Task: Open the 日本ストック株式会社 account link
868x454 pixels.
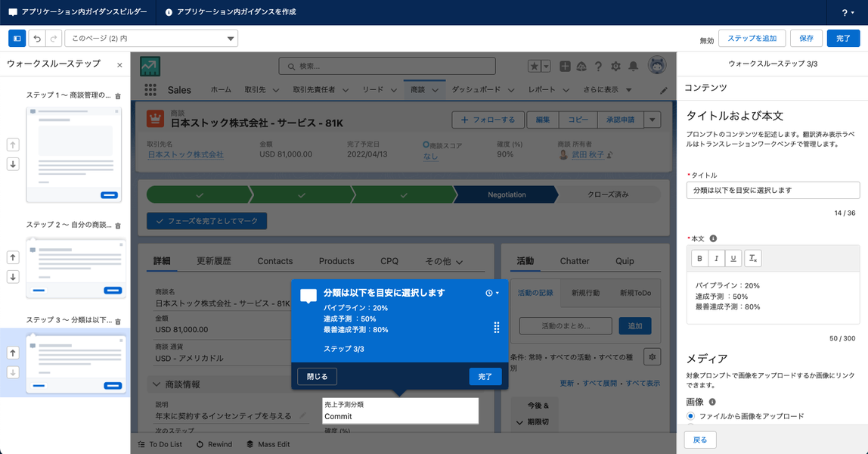Action: [185, 154]
